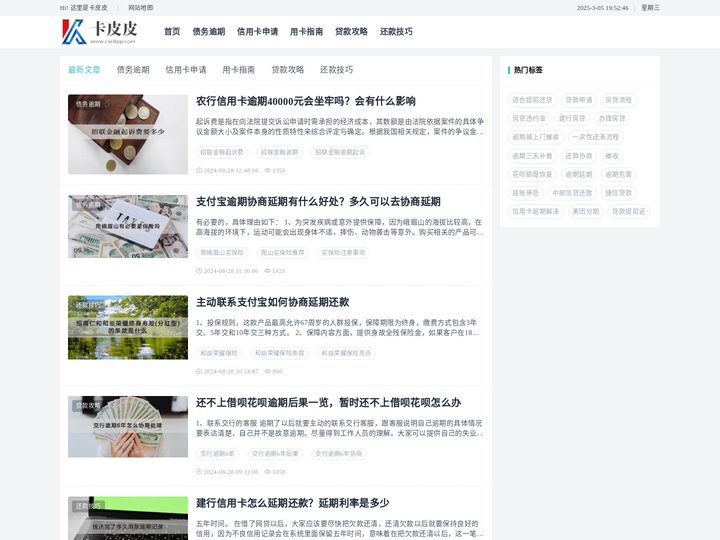
Task: Click the eye views icon beside 890
Action: point(268,371)
